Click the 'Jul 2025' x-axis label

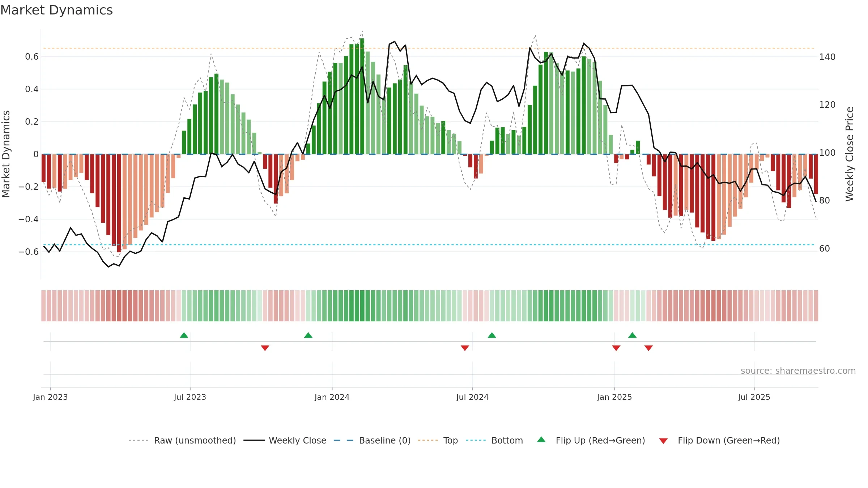(x=754, y=397)
